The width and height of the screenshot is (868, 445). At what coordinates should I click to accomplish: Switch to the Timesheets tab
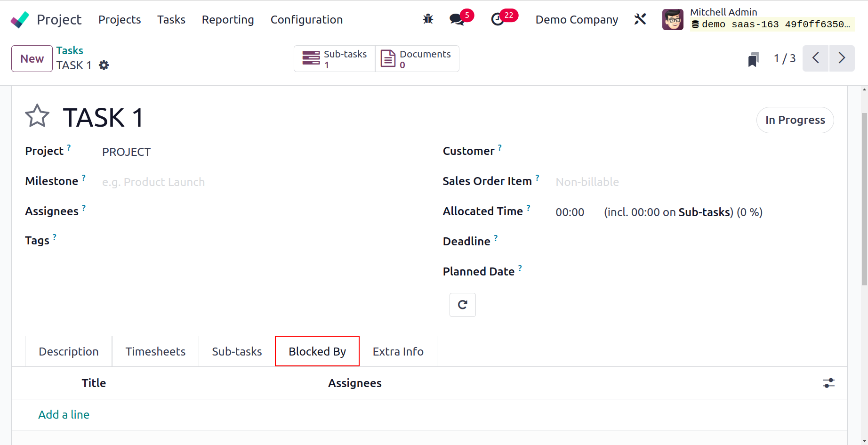pyautogui.click(x=155, y=351)
